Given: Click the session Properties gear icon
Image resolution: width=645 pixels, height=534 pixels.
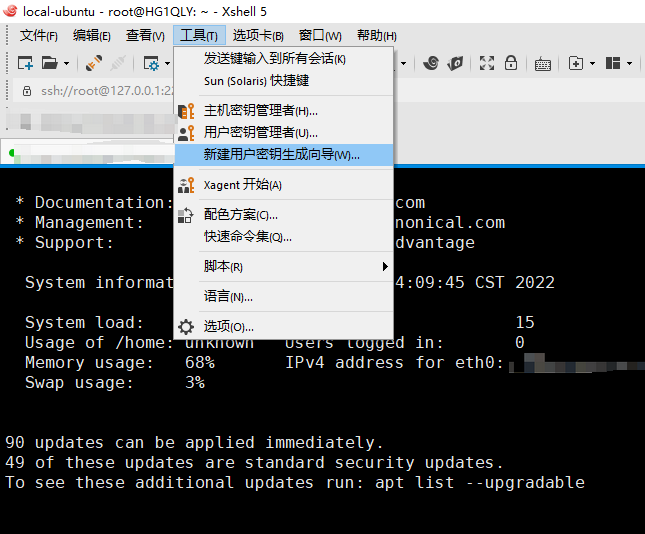Looking at the screenshot, I should click(x=151, y=63).
